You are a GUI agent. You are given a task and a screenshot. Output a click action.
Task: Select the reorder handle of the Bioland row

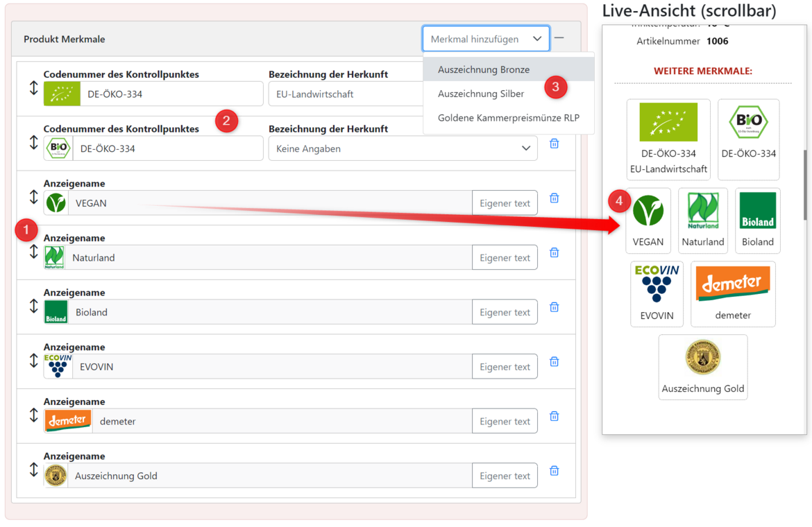point(34,306)
